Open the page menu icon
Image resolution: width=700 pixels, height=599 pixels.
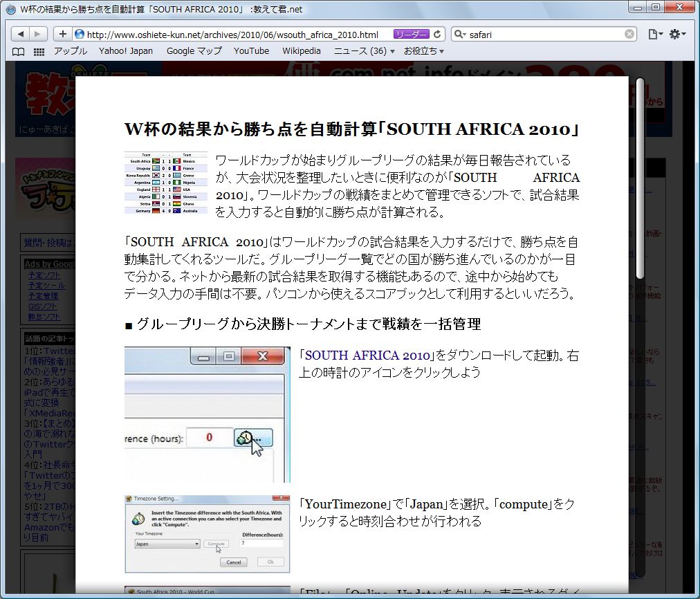[655, 35]
